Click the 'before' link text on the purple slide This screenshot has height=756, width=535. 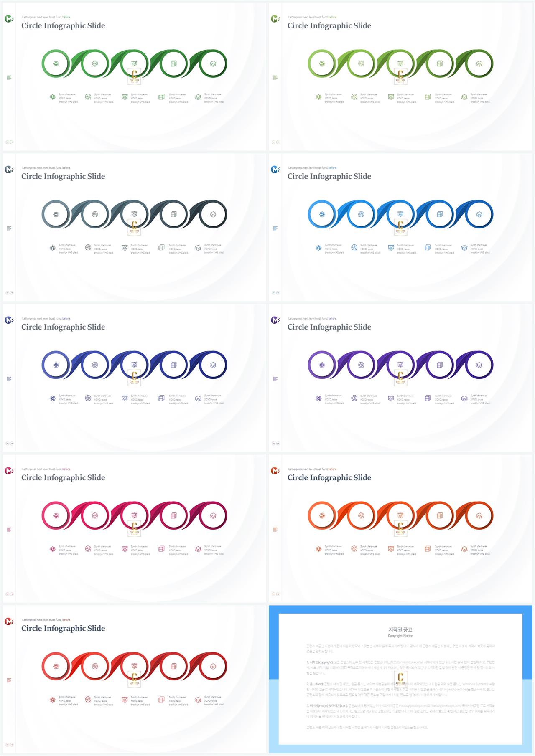332,318
